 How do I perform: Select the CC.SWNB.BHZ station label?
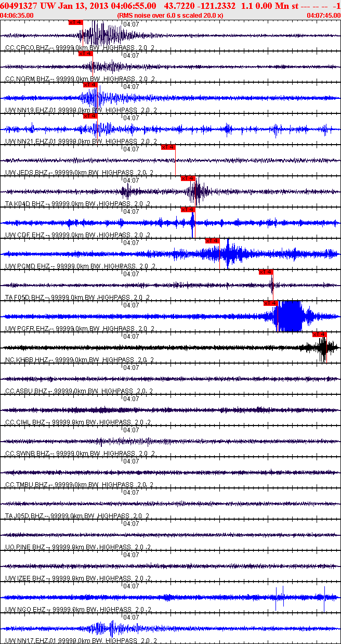click(x=27, y=453)
